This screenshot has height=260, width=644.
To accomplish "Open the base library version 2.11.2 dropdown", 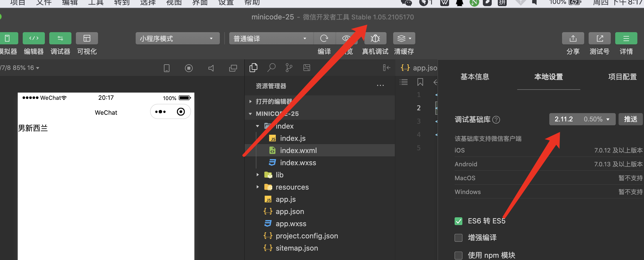I will pos(582,119).
